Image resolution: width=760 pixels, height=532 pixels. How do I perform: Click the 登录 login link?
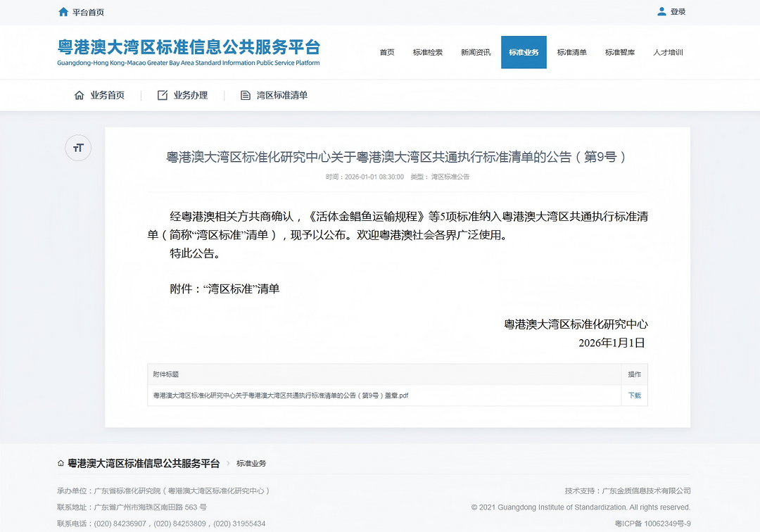point(678,12)
